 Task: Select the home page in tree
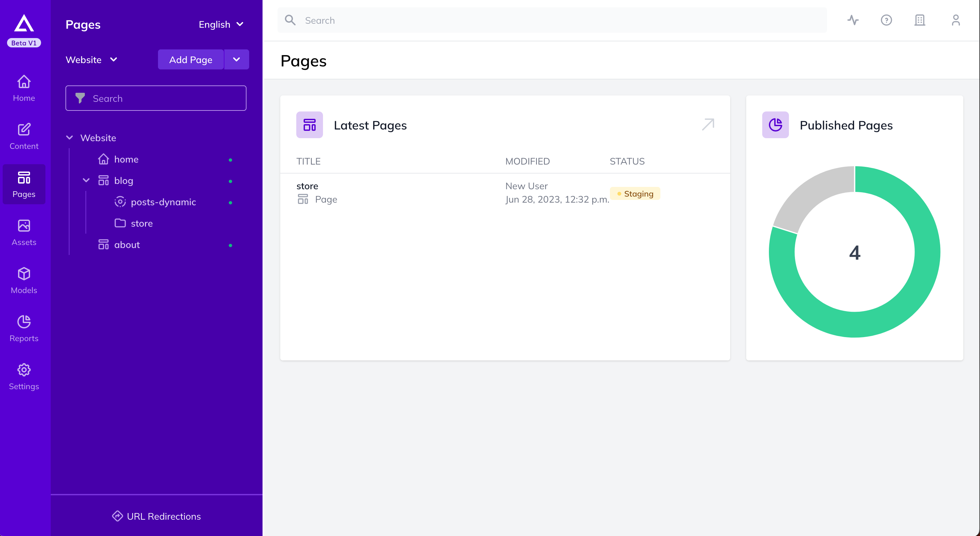(126, 159)
